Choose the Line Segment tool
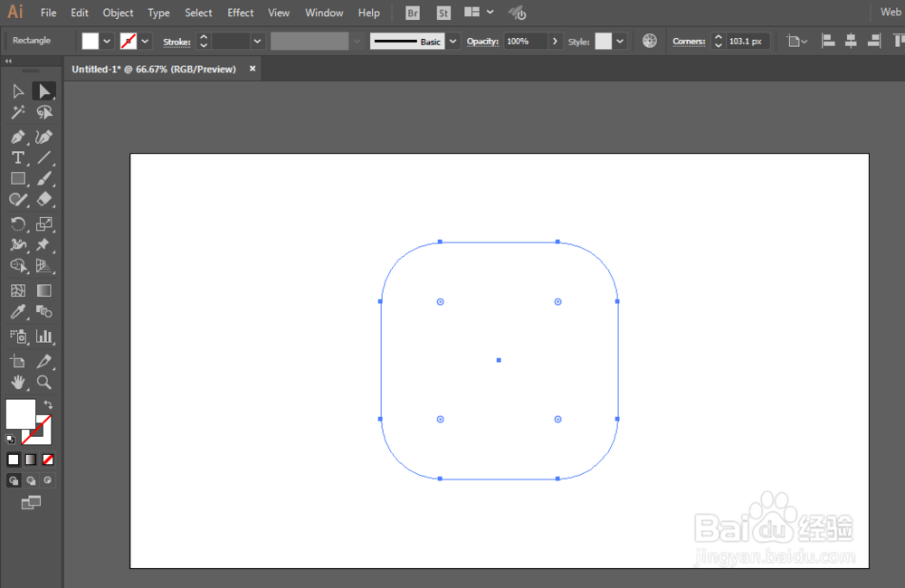This screenshot has height=588, width=905. pos(43,157)
